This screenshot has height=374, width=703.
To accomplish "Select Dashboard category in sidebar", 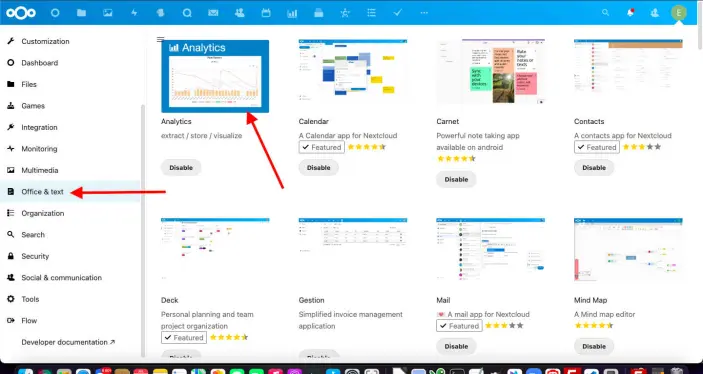I will tap(70, 63).
